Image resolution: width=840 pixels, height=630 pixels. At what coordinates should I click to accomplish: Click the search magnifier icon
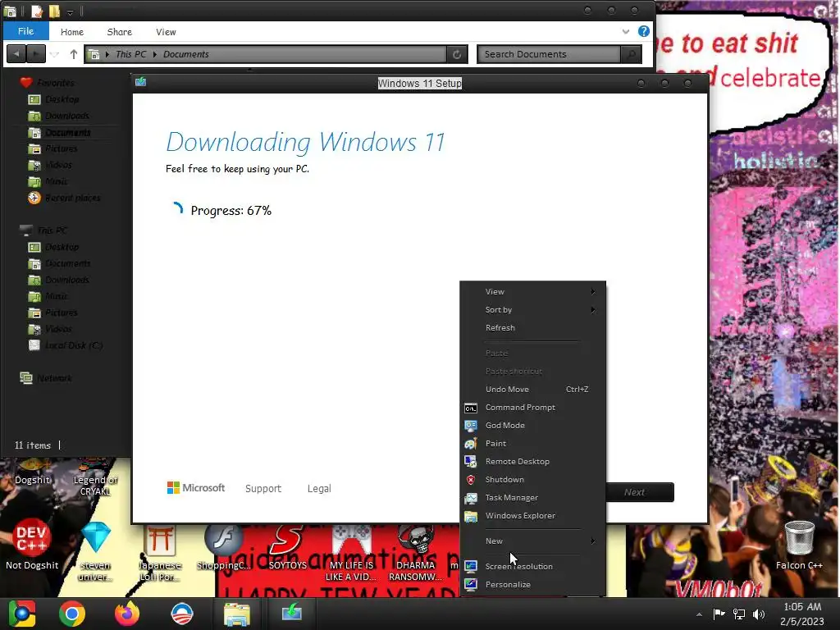point(632,54)
